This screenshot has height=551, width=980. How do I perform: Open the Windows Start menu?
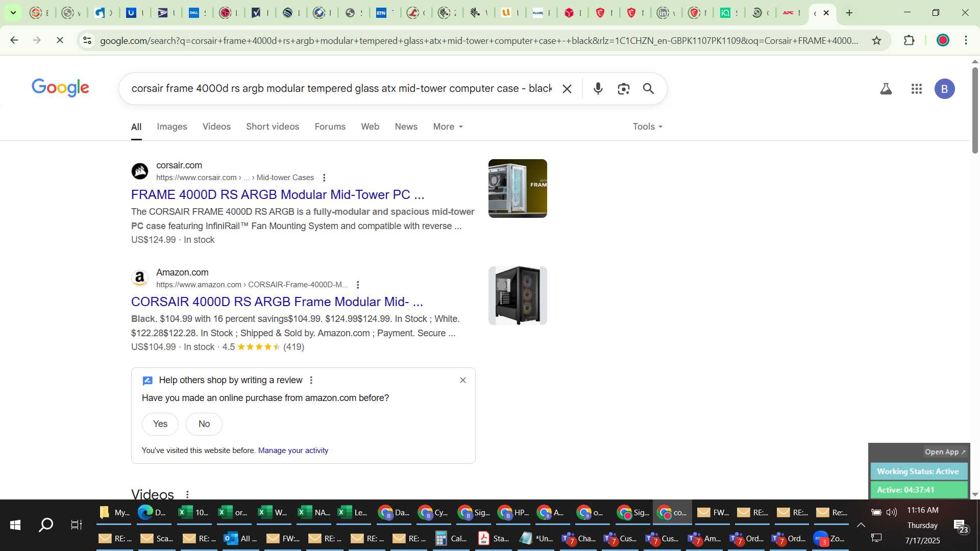point(15,524)
